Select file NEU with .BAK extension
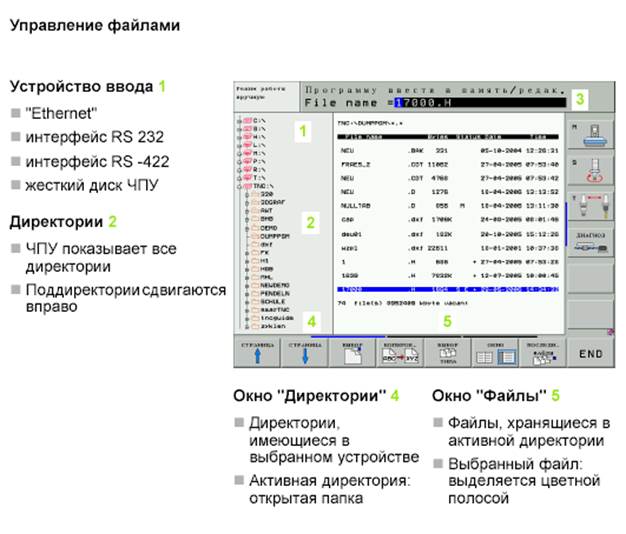Viewport: 626px width, 534px height. (x=449, y=150)
